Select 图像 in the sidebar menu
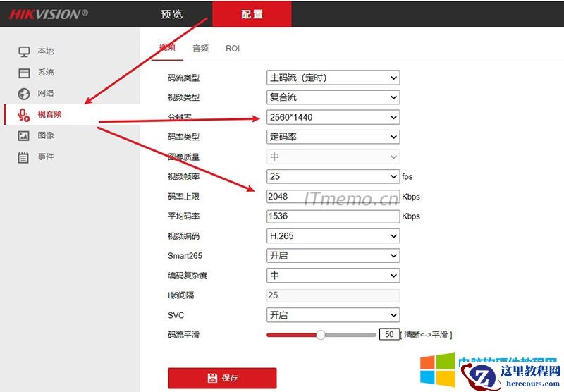Screen dimensions: 564x392 click(x=46, y=135)
